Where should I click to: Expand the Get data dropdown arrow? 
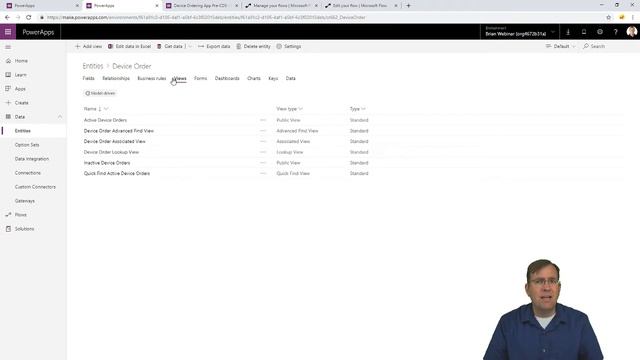tap(190, 47)
